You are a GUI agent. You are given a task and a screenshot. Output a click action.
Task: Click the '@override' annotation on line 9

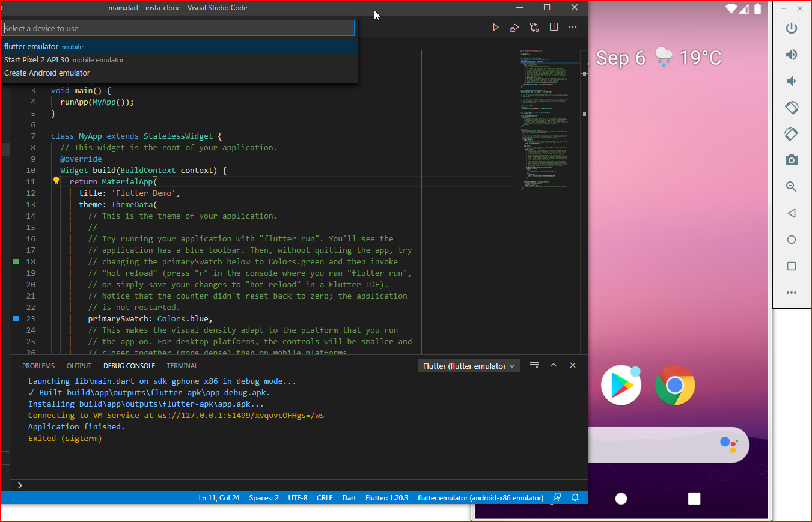pyautogui.click(x=81, y=159)
